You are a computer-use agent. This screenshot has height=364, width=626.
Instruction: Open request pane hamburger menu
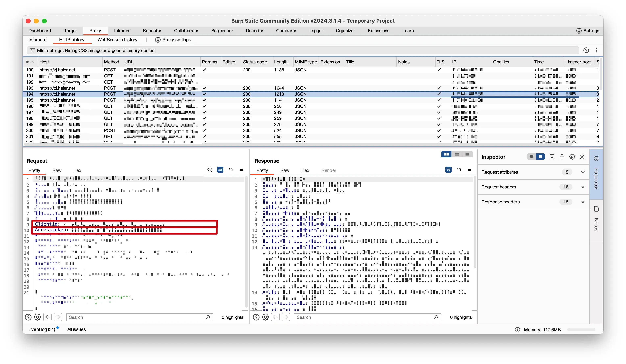241,170
